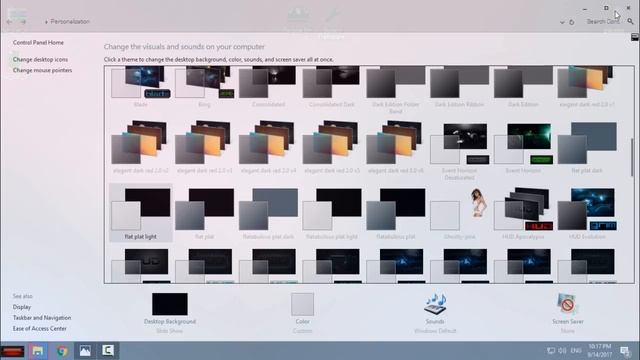Viewport: 640px width, 360px height.
Task: Apply the Consolidated theme
Action: (268, 86)
